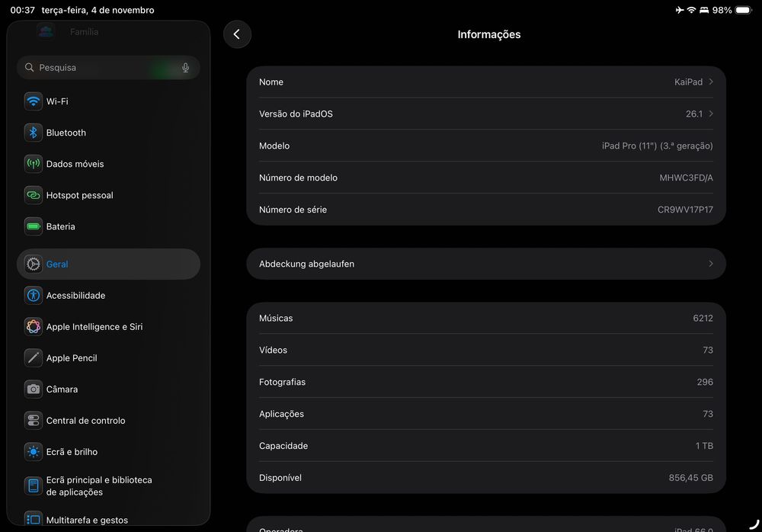Tap the Bluetooth icon in sidebar
The height and width of the screenshot is (532, 762).
[x=33, y=133]
